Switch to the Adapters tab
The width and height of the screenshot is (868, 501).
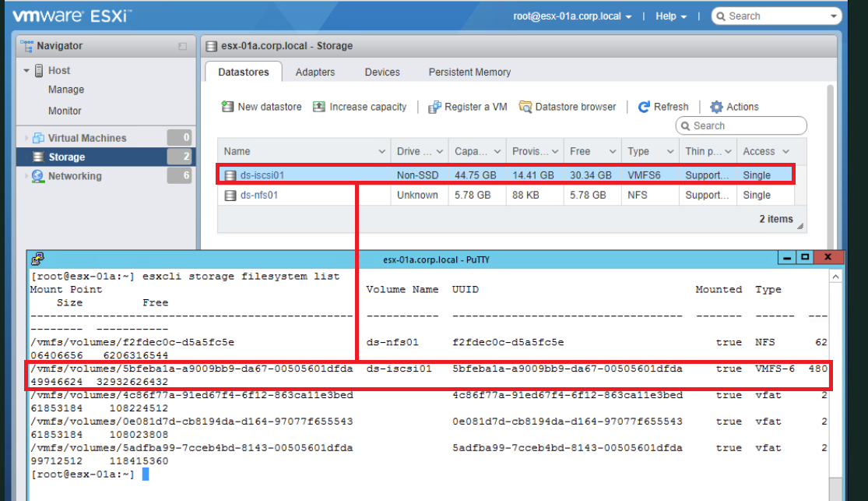(x=315, y=72)
